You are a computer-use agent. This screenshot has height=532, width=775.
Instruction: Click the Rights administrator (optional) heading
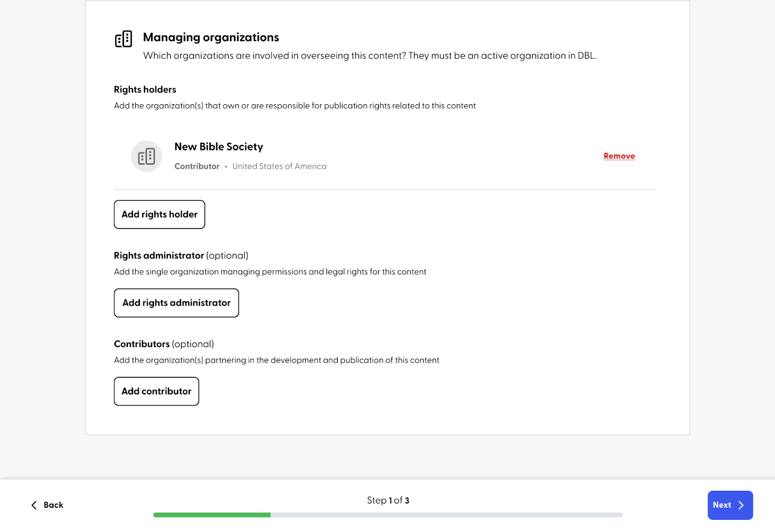tap(181, 255)
